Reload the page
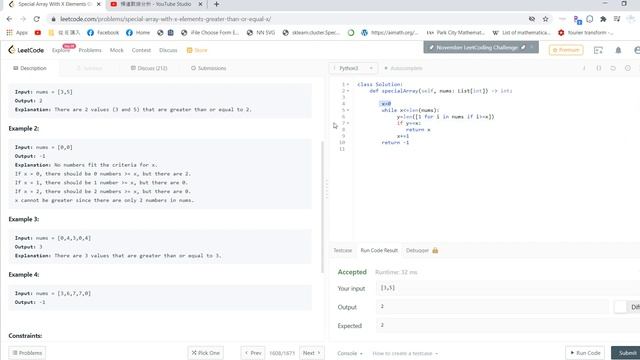Viewport: 640px width, 360px height. [37, 19]
